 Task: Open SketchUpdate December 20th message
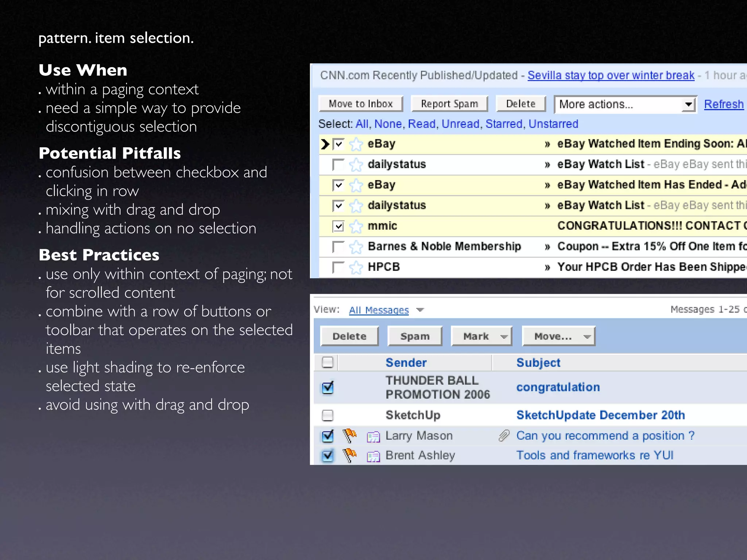point(600,415)
